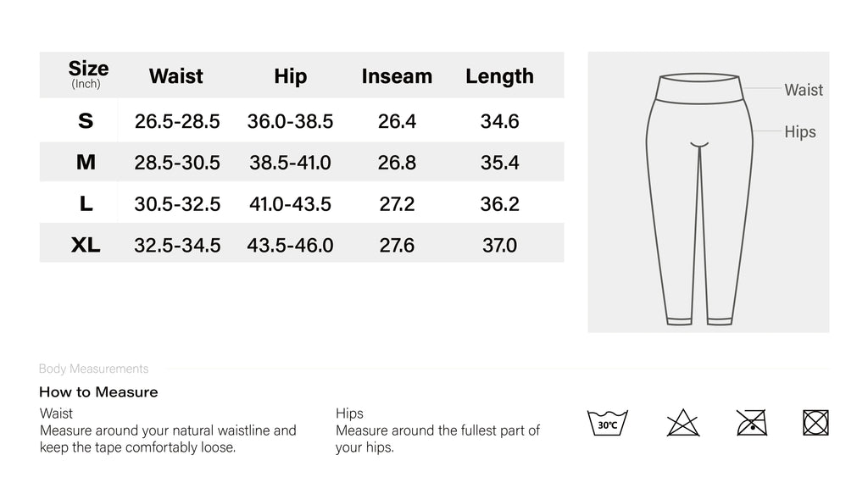Image resolution: width=868 pixels, height=494 pixels.
Task: Select the size L row label
Action: pos(86,204)
